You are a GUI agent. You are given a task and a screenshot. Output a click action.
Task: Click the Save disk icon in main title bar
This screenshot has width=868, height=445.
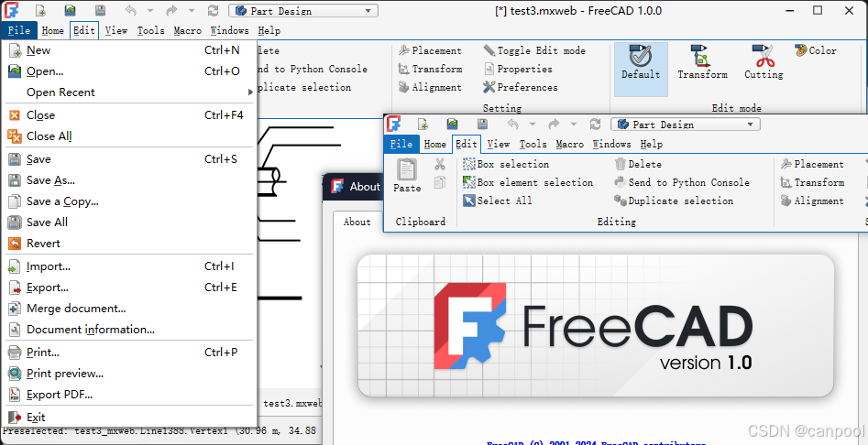coord(100,10)
